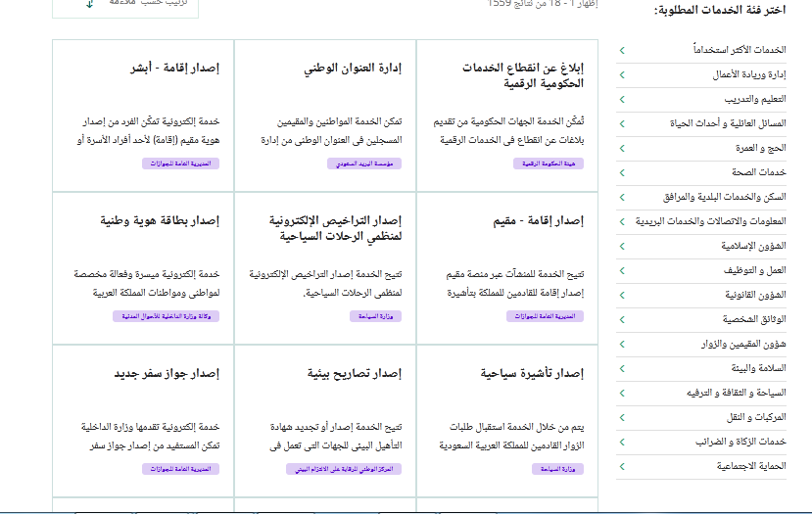Image resolution: width=812 pixels, height=514 pixels.
Task: Open service إبلاغ عن انقطاع الخدمات الحكومية الرقمية
Action: click(523, 75)
